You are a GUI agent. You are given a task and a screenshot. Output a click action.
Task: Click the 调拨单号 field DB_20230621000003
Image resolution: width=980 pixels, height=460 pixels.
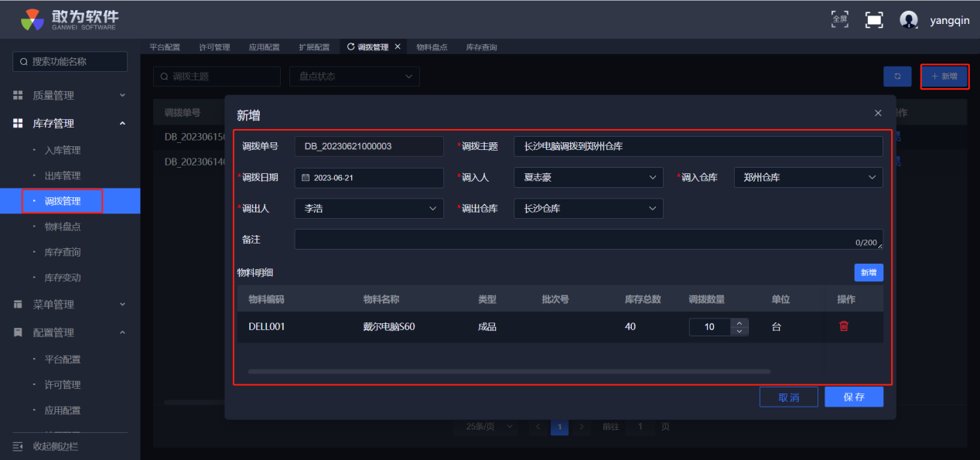tap(369, 146)
